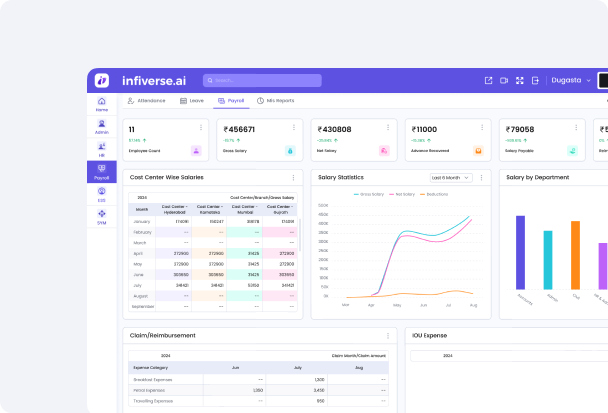
Task: Click the July column in claims table
Action: coord(298,368)
